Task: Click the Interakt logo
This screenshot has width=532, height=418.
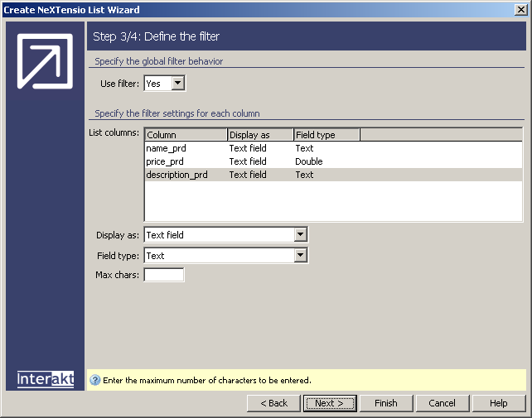Action: pyautogui.click(x=46, y=379)
